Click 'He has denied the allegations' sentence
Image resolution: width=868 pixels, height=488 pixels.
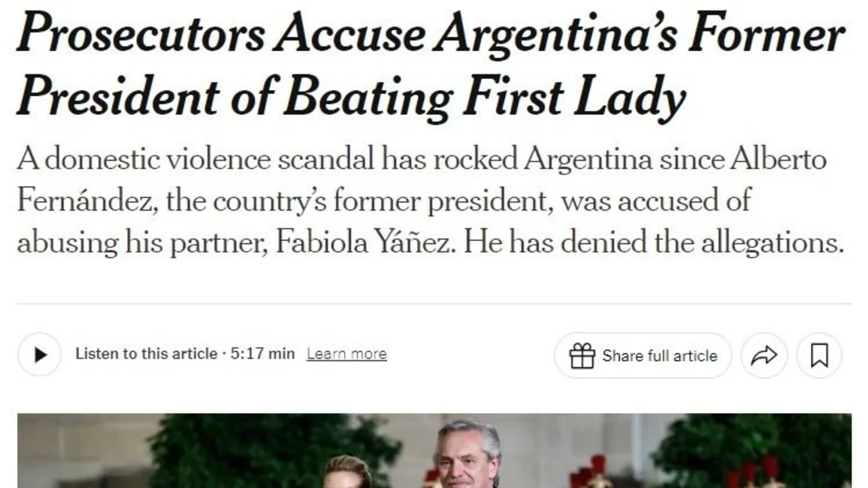point(654,242)
